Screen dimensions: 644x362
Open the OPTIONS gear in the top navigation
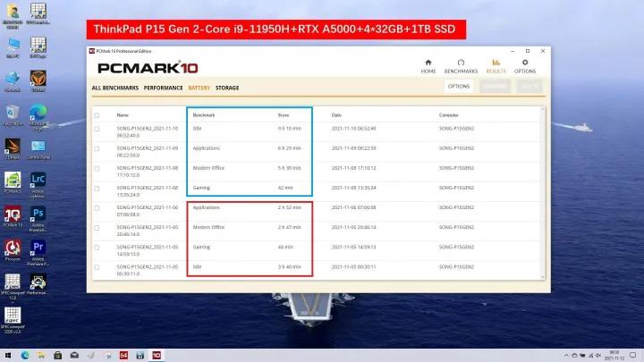point(525,66)
